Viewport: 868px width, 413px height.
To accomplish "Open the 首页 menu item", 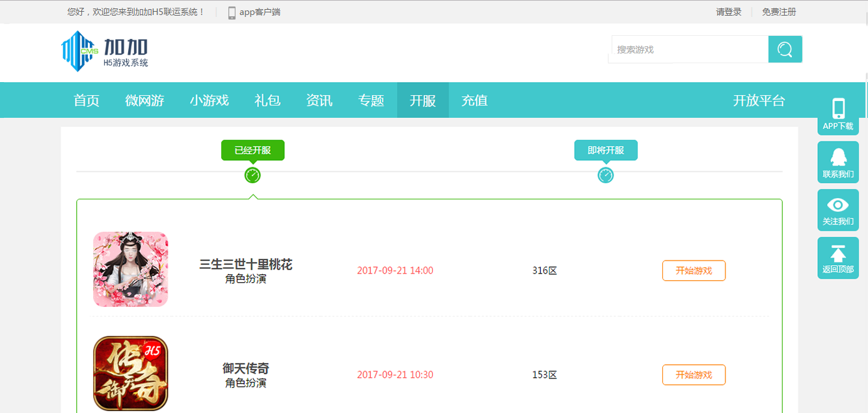I will tap(87, 100).
